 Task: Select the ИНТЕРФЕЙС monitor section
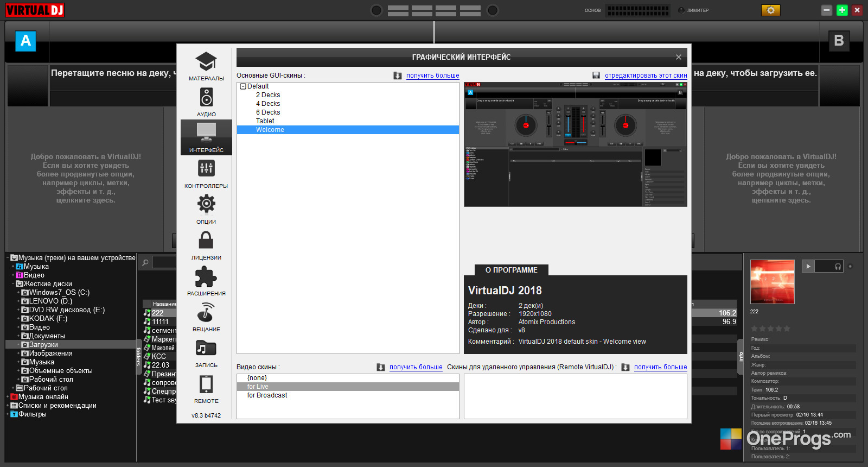tap(206, 137)
